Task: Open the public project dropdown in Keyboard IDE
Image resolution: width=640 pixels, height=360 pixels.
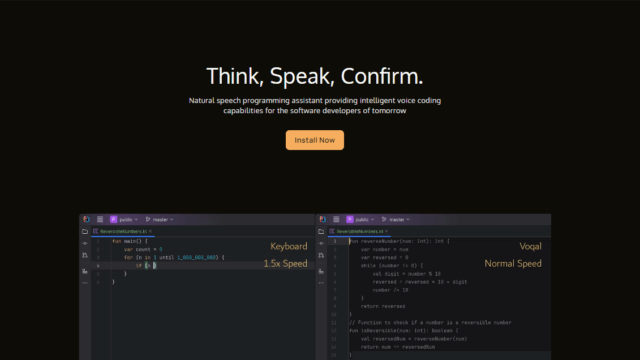Action: 124,220
